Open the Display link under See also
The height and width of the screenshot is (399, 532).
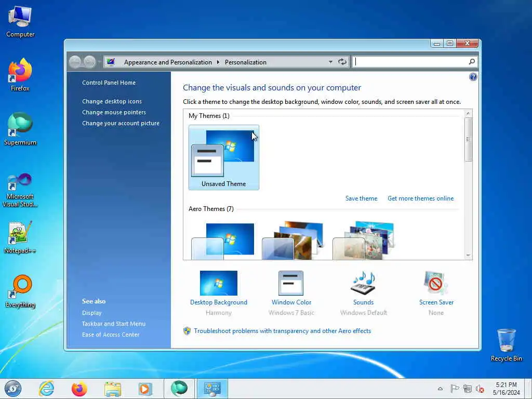click(91, 312)
